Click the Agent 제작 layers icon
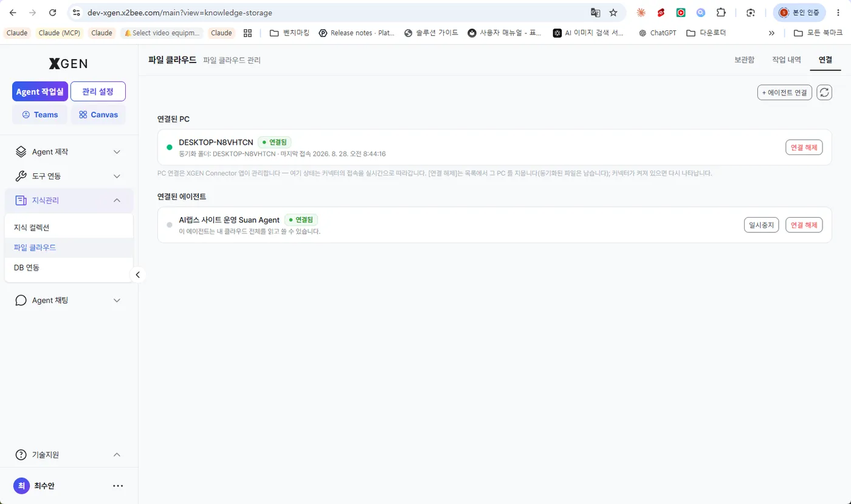Viewport: 851px width, 504px height. tap(21, 151)
